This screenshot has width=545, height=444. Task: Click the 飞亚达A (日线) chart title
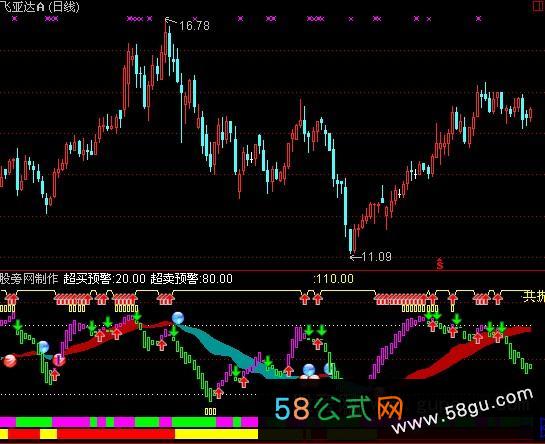40,7
